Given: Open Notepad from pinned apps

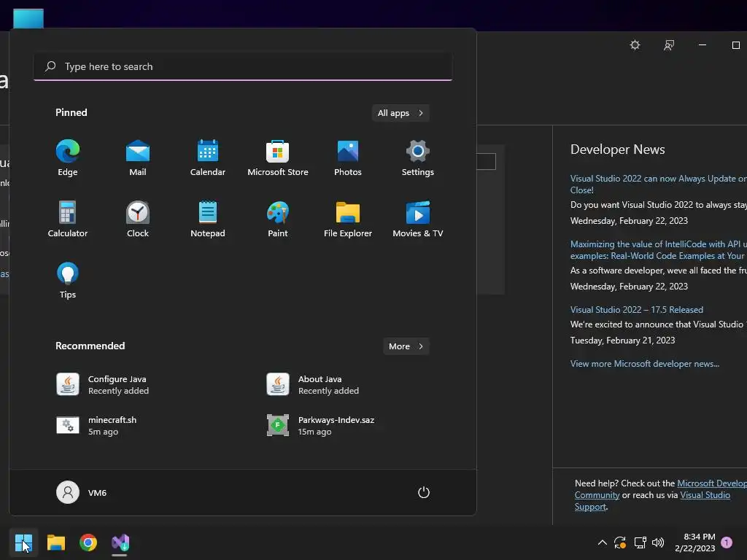Looking at the screenshot, I should pyautogui.click(x=208, y=219).
